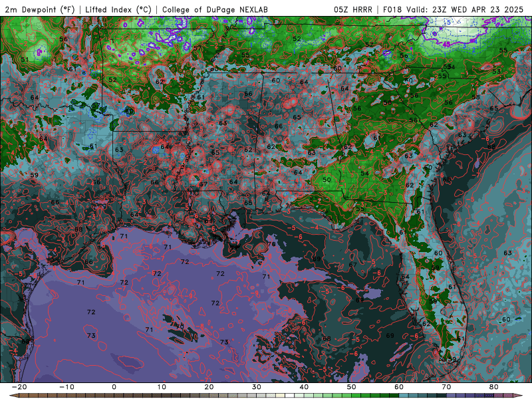Click the '70' label on the color scale
The height and width of the screenshot is (399, 532).
446,387
